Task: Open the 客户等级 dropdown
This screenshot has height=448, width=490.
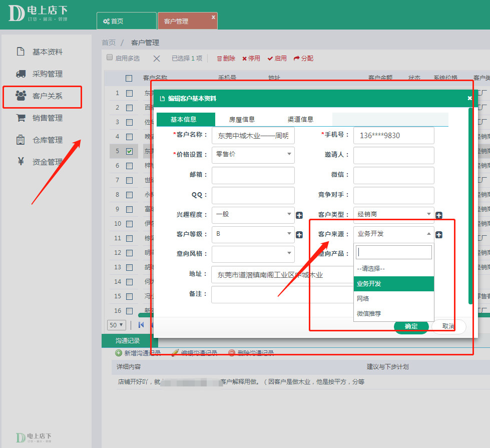Action: [x=253, y=234]
